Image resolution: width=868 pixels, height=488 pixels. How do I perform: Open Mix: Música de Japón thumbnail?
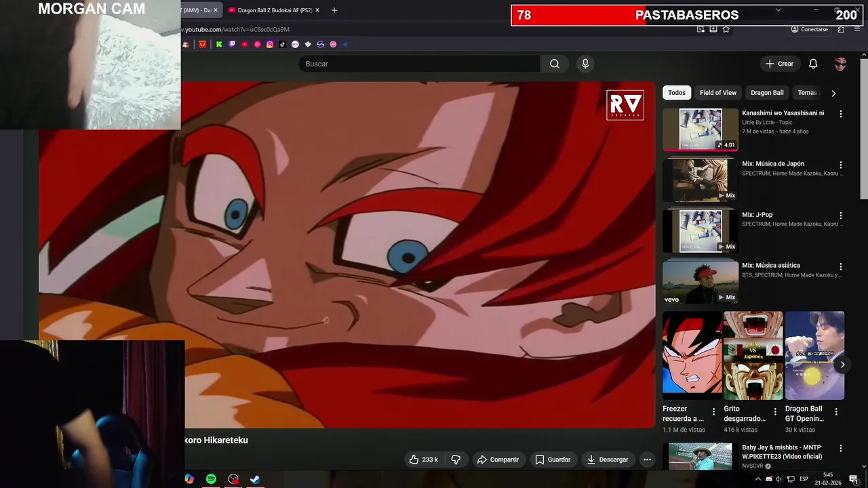(x=701, y=180)
